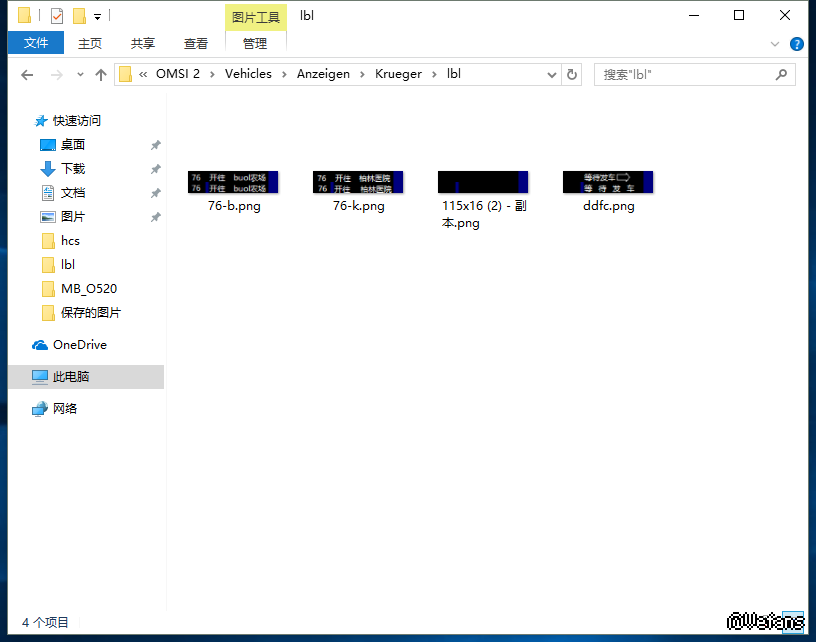Select the ddfc.png thumbnail
This screenshot has width=816, height=642.
click(x=608, y=182)
